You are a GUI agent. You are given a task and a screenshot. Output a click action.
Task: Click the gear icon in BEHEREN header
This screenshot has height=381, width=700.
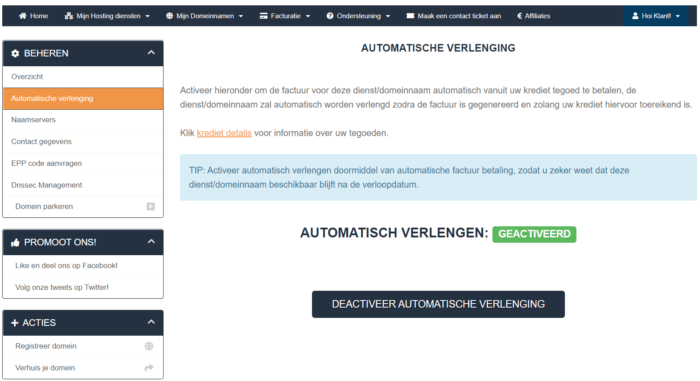[x=15, y=53]
